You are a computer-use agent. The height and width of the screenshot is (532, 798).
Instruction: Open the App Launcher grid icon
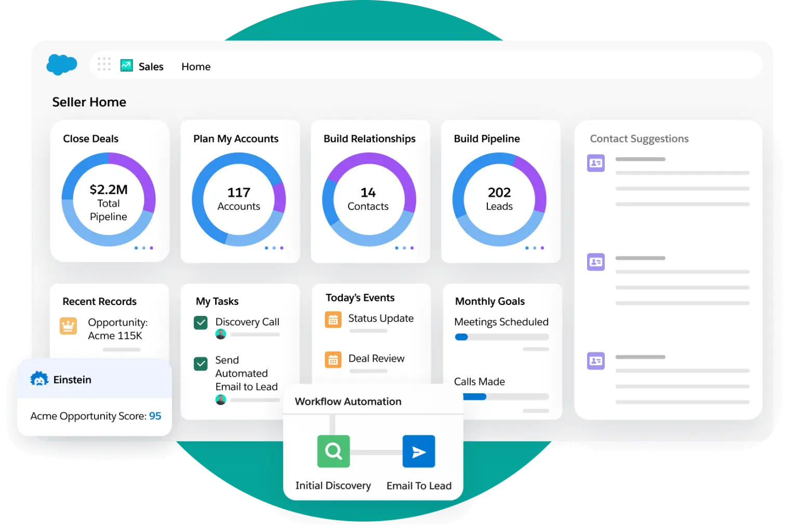104,64
